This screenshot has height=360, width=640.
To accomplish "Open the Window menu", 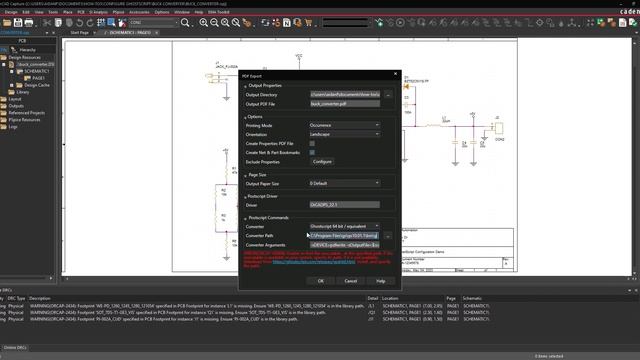I will (182, 12).
